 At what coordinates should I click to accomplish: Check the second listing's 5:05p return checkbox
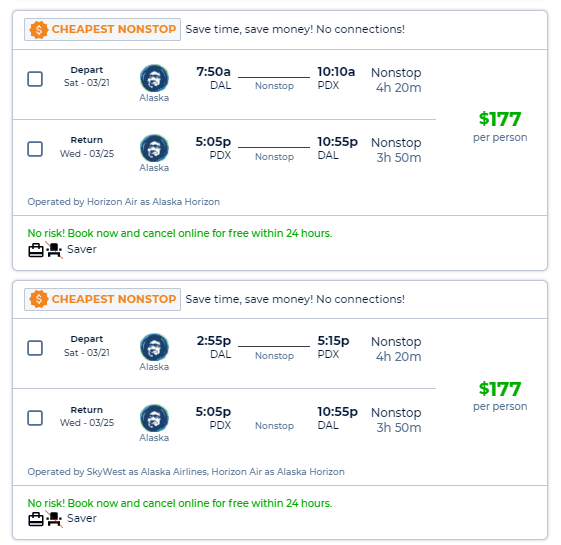35,418
